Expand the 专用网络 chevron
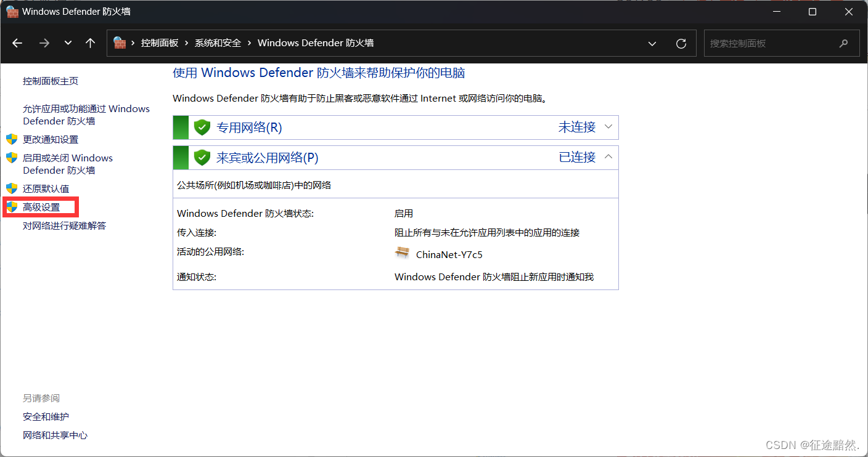The image size is (868, 457). tap(608, 127)
